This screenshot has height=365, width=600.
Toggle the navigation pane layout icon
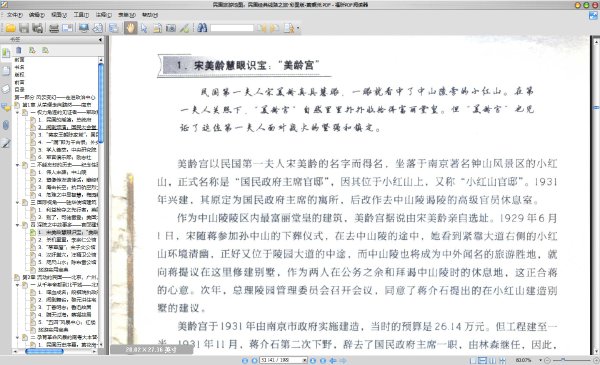click(113, 28)
